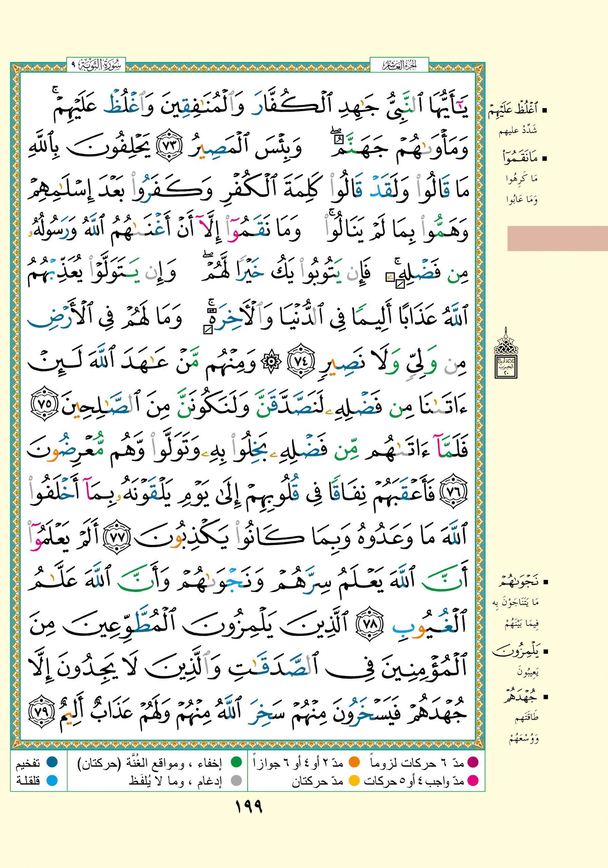Screen dimensions: 608x868
Task: Click the orange madd legend dot
Action: [354, 763]
